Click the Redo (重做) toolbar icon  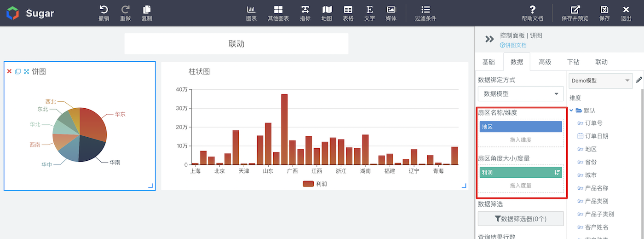click(125, 13)
